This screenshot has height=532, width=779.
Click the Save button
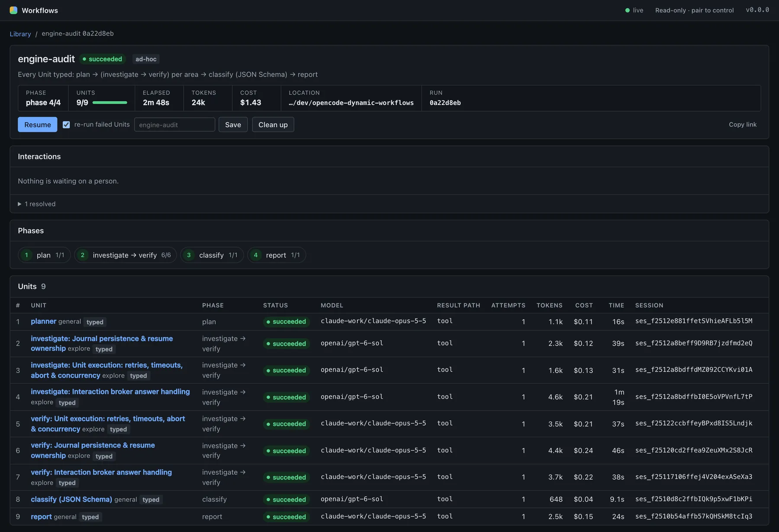[x=233, y=125]
